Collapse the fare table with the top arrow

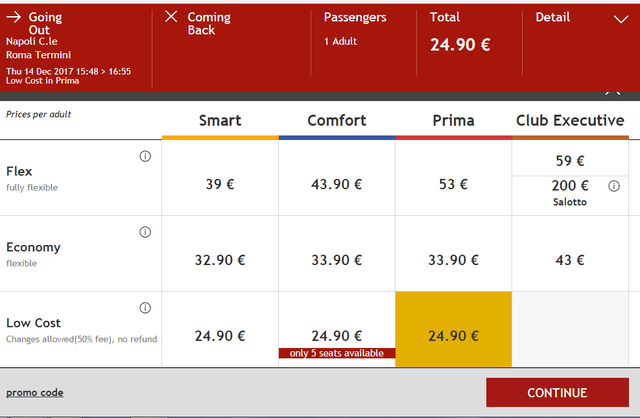point(613,94)
